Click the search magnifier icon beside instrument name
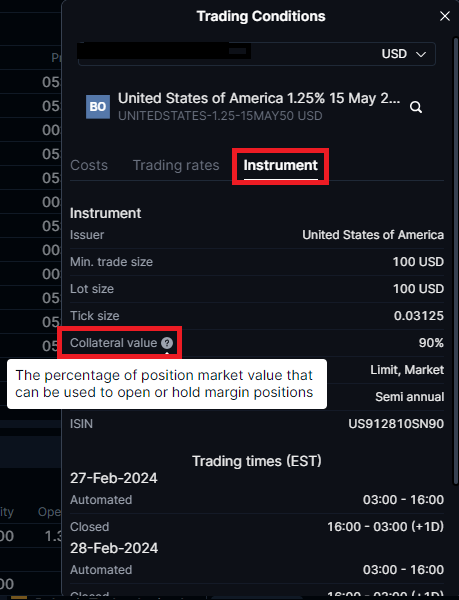 pos(416,107)
